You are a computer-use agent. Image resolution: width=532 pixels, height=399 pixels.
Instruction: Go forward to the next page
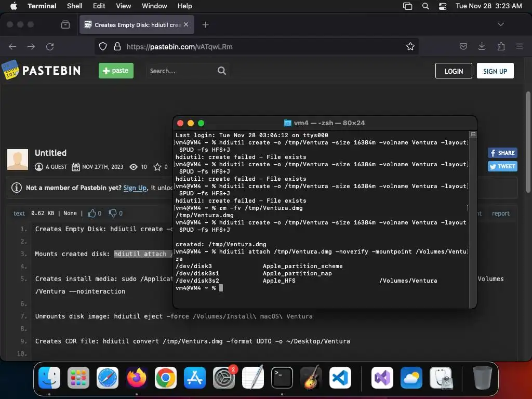coord(31,46)
